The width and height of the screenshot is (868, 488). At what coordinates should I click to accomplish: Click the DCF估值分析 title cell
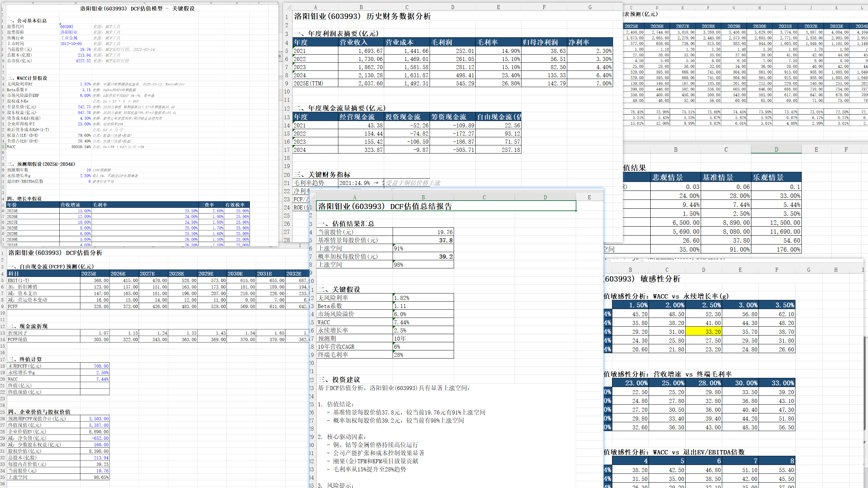click(x=55, y=253)
